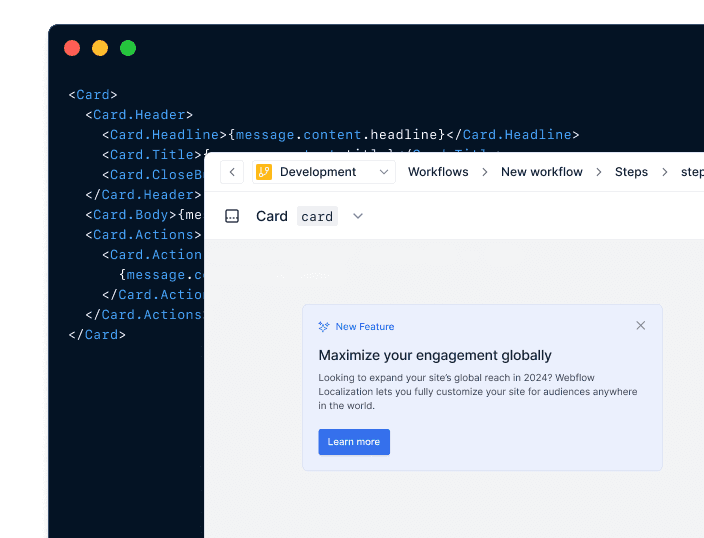The image size is (704, 538).
Task: Click the <Card.Body> code line
Action: click(x=144, y=215)
